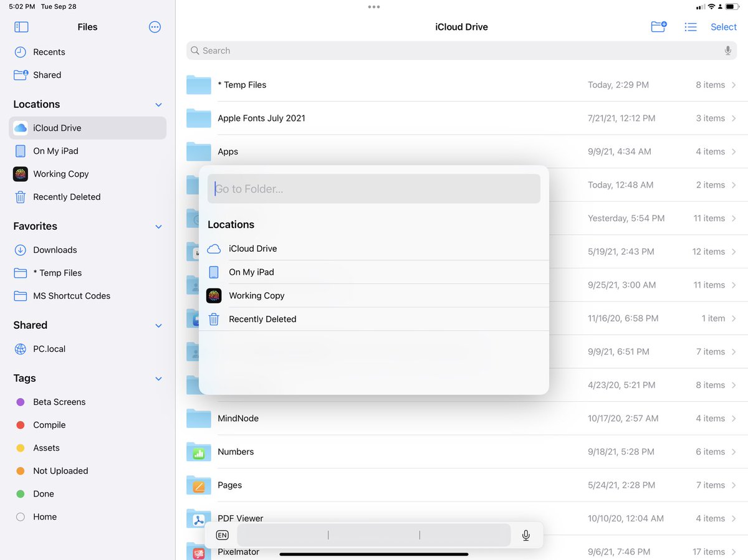The height and width of the screenshot is (560, 748).
Task: Open Downloads favorite
Action: coord(87,250)
